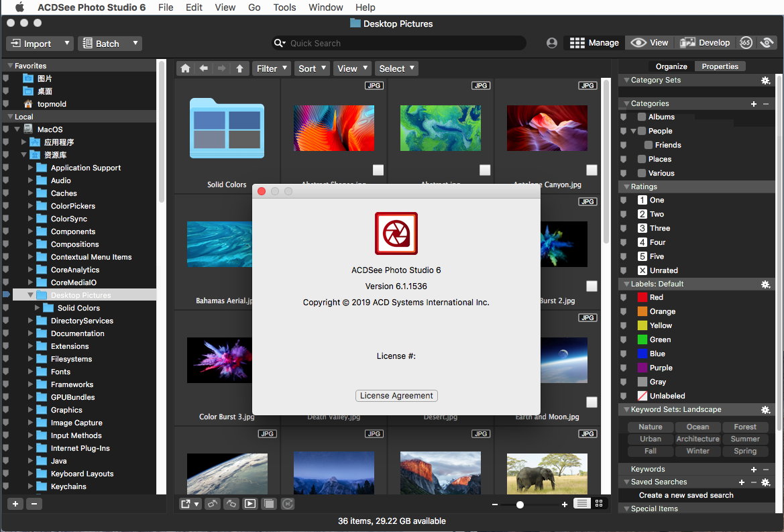Tick the Albums category checkbox

642,117
